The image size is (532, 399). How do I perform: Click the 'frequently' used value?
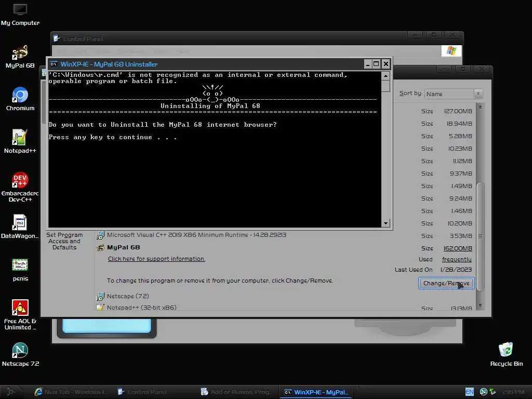point(457,259)
